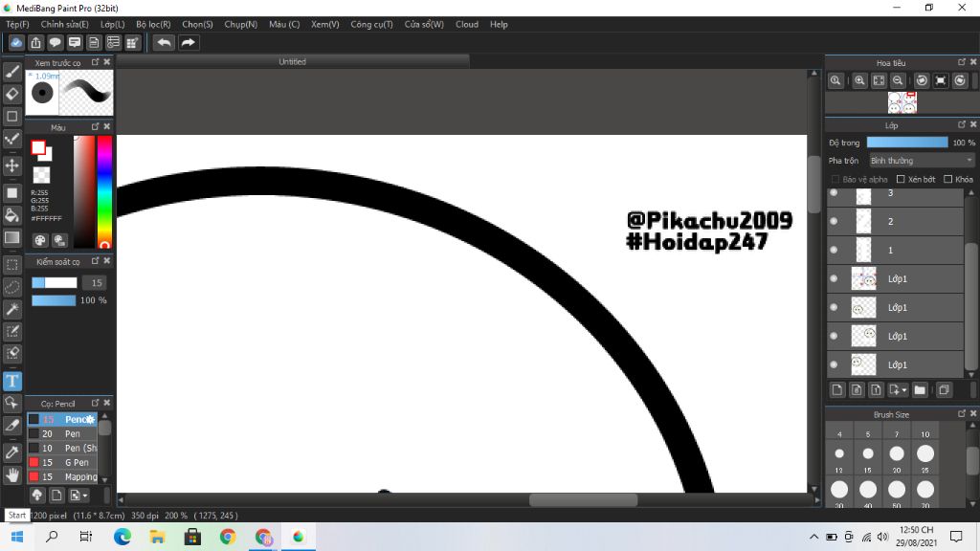Viewport: 980px width, 551px height.
Task: Select the Eraser tool
Action: tap(11, 95)
